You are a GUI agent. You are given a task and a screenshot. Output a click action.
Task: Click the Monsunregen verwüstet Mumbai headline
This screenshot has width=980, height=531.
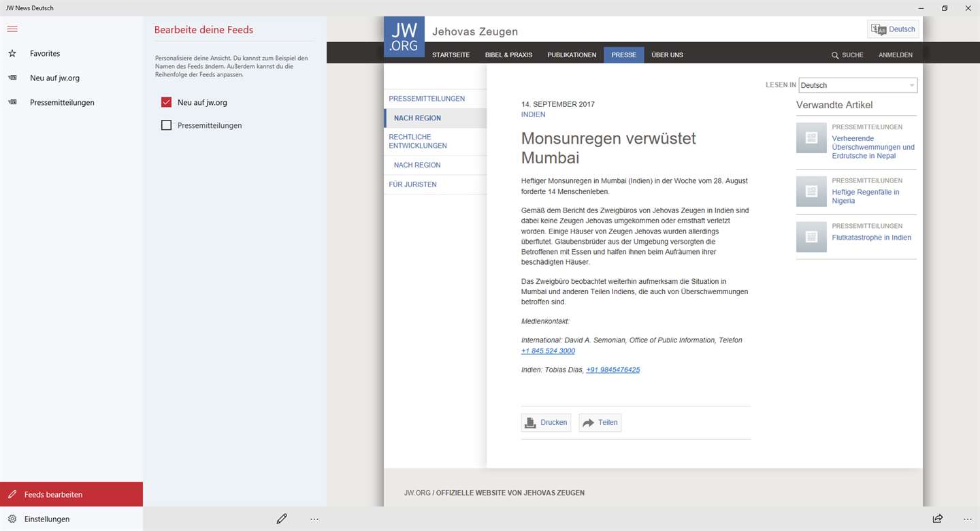pyautogui.click(x=608, y=148)
